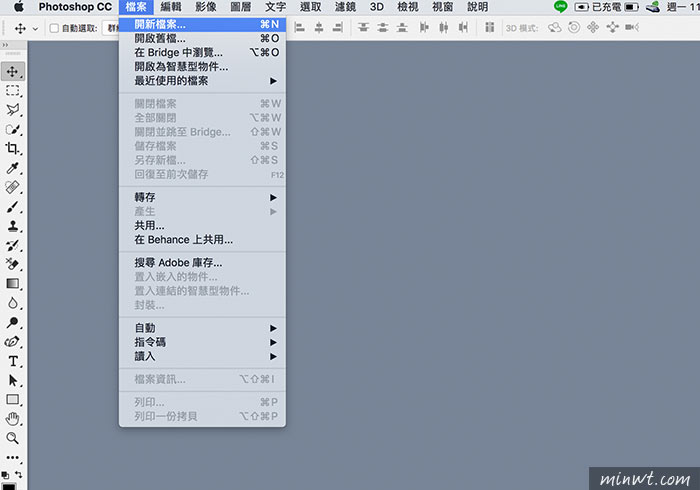Choose 搜尋 Adobe 庫存... menu entry
The width and height of the screenshot is (700, 490).
pos(202,263)
